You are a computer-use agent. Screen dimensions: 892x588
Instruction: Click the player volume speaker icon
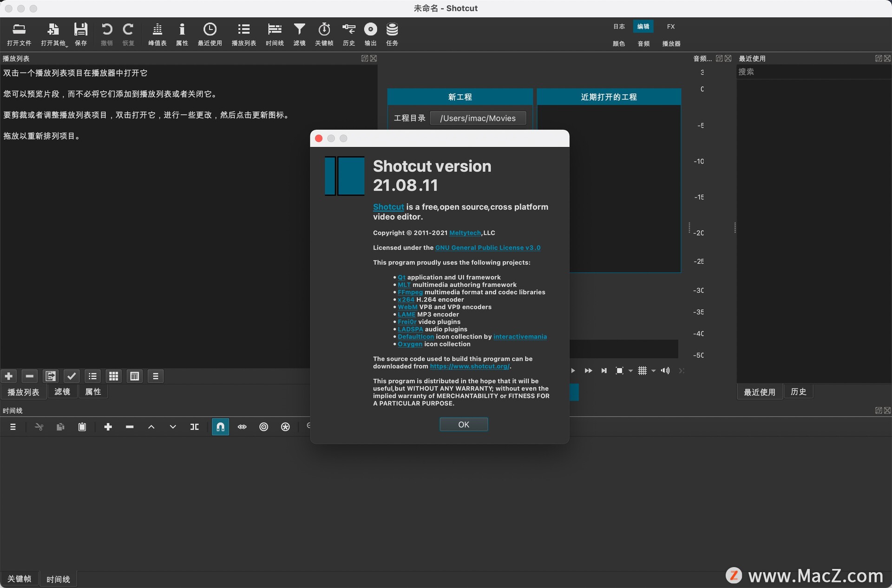pos(665,371)
